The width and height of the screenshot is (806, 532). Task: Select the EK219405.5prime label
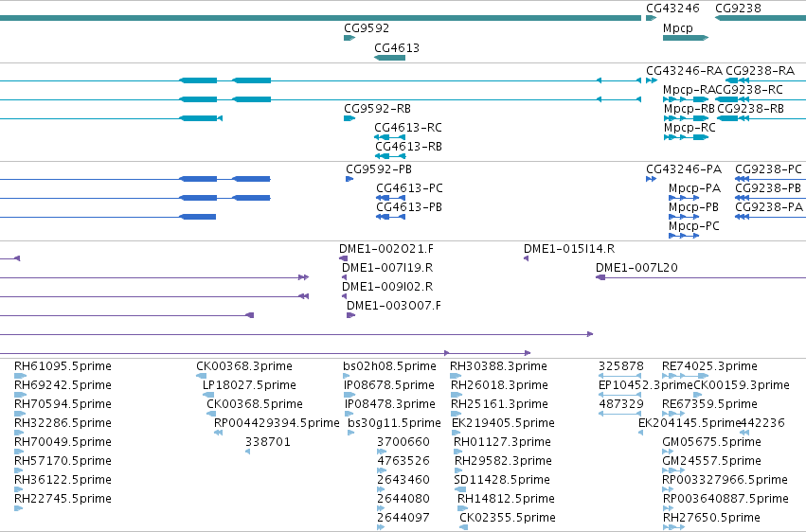point(503,423)
